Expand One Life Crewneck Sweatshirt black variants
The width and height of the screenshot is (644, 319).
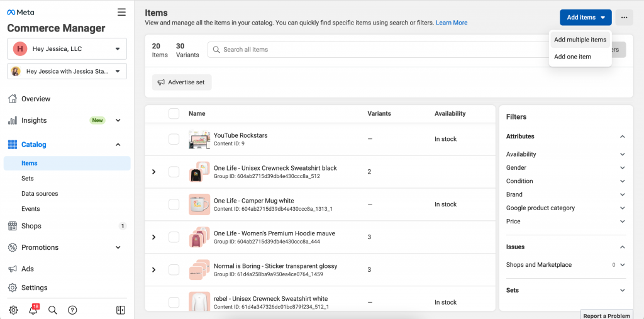click(x=154, y=172)
